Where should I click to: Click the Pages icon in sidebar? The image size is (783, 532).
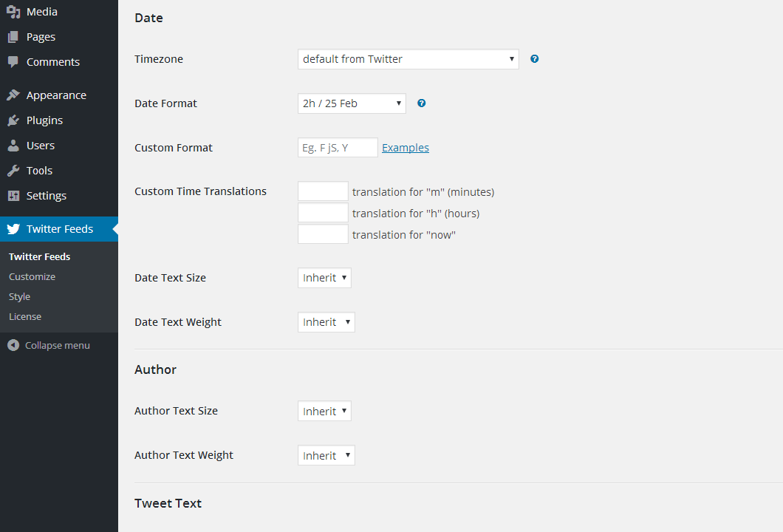tap(13, 37)
